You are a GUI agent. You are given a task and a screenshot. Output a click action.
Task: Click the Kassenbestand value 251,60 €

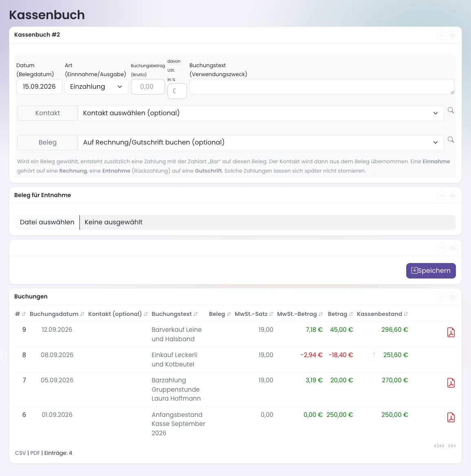(395, 355)
